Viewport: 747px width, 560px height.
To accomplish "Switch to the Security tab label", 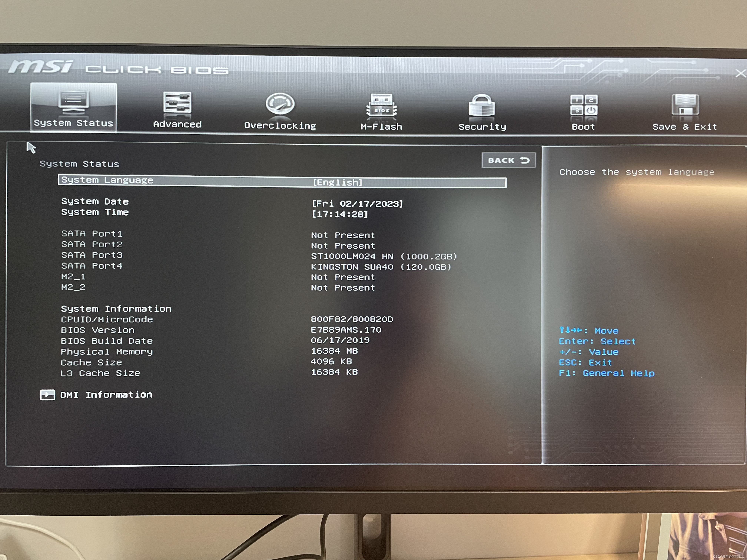I will (482, 127).
